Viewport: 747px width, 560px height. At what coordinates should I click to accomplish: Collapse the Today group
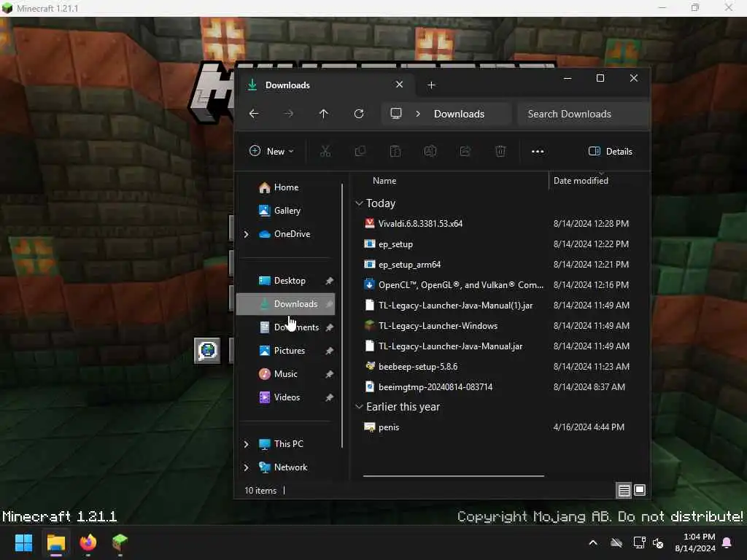click(x=359, y=203)
